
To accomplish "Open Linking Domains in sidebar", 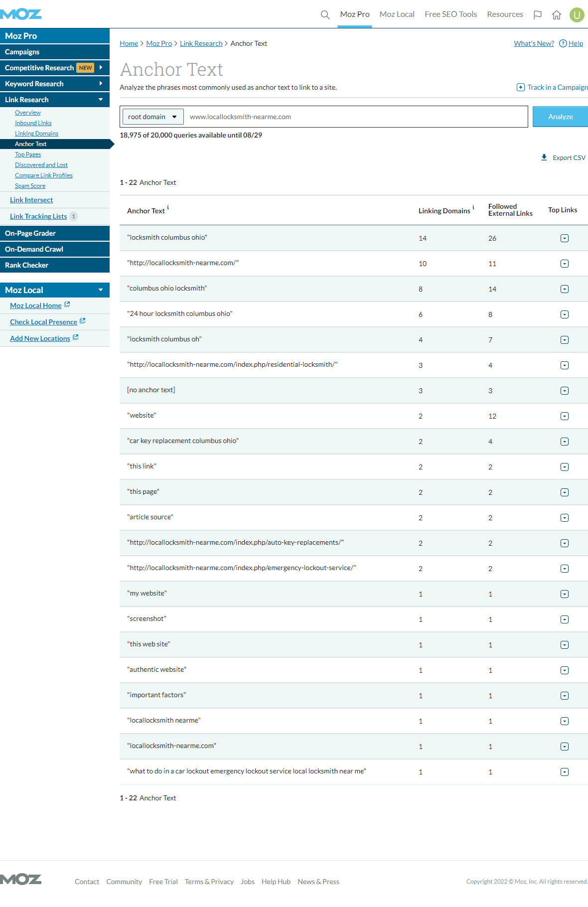I will (x=36, y=134).
